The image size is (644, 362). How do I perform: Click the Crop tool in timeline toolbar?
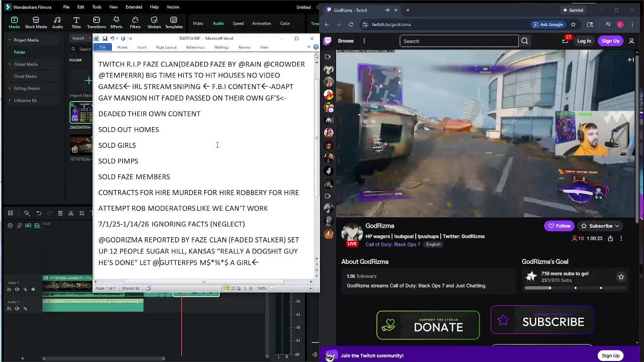82,213
